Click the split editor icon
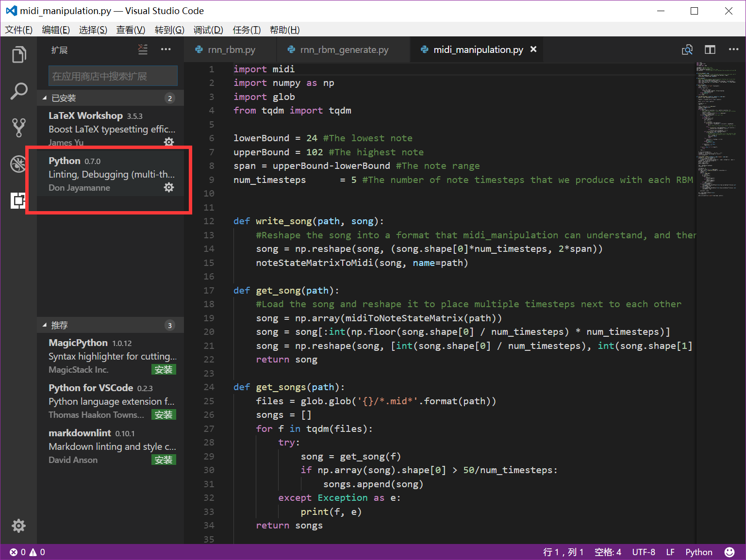This screenshot has height=560, width=746. [710, 49]
